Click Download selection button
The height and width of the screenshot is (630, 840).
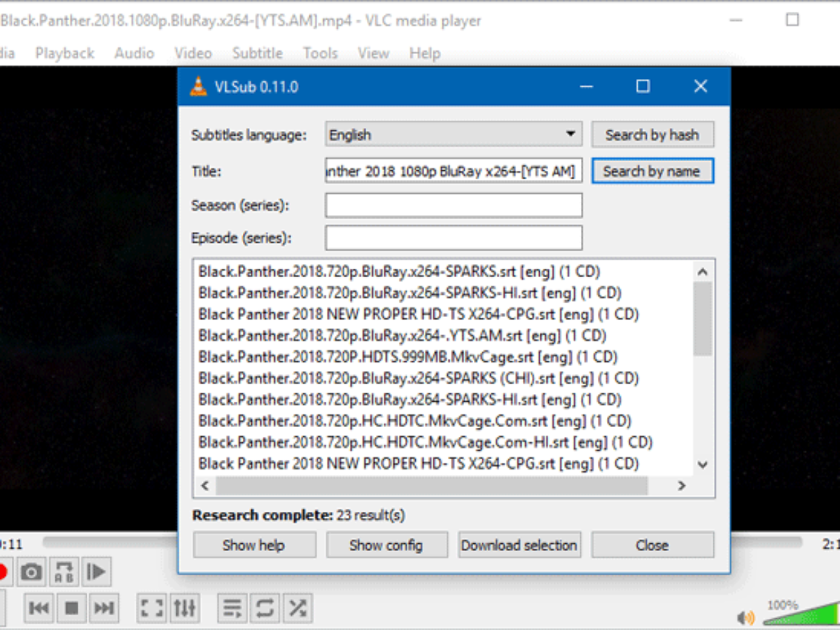519,545
